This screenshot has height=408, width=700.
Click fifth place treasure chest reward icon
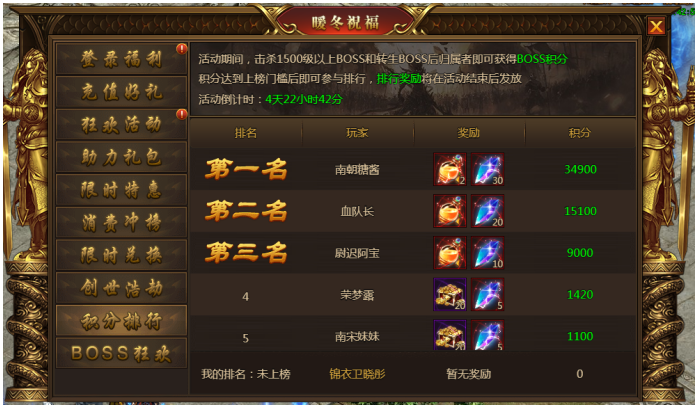click(x=450, y=335)
